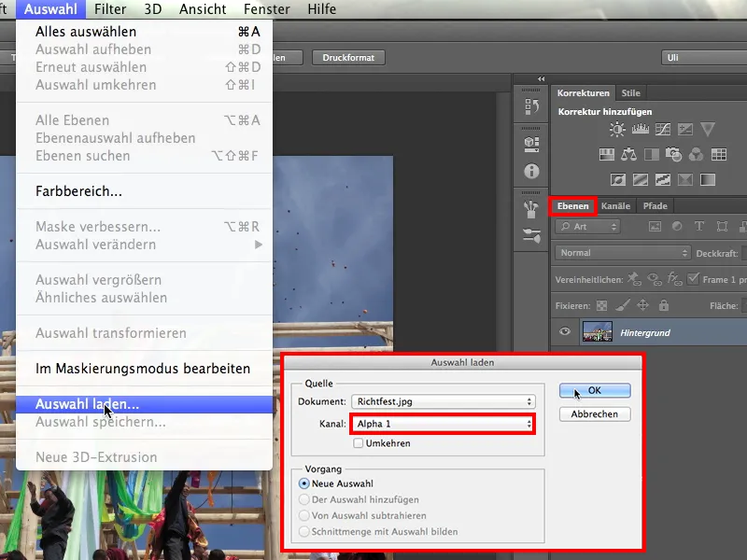Add an Invert adjustment layer
Viewport: 747px width, 560px height.
(x=618, y=179)
